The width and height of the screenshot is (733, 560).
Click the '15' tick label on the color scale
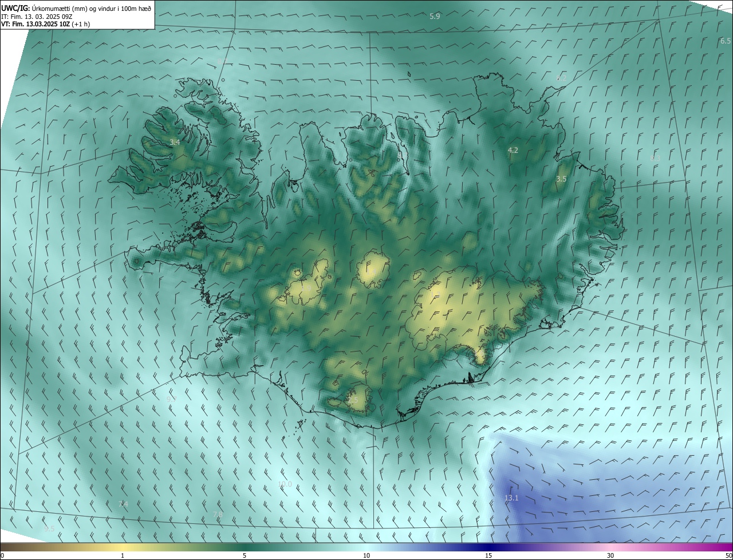pos(488,556)
